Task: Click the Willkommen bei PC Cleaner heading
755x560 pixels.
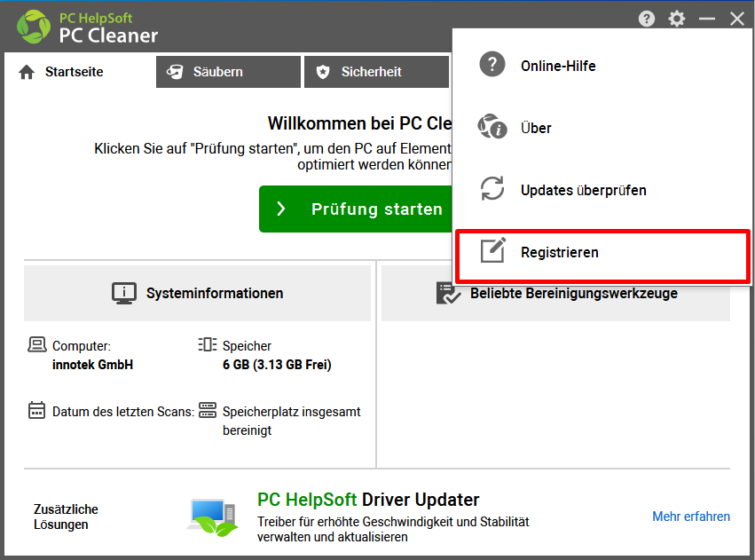Action: [x=359, y=123]
